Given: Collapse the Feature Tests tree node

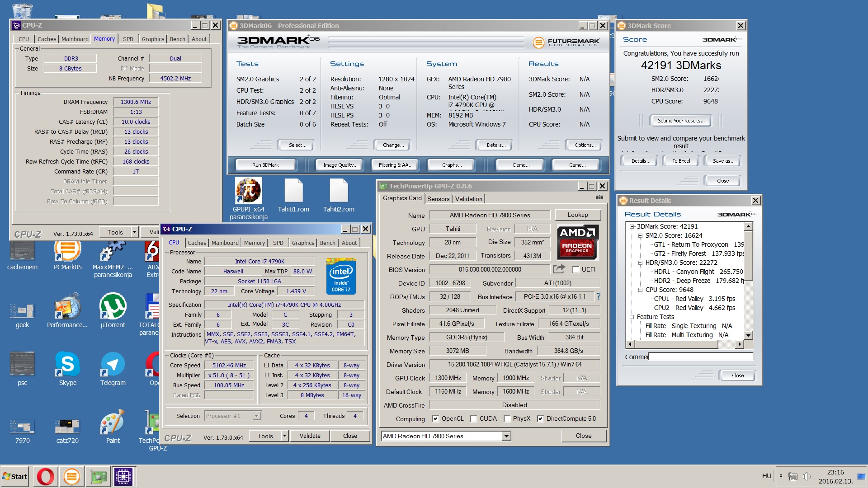Looking at the screenshot, I should pyautogui.click(x=632, y=317).
